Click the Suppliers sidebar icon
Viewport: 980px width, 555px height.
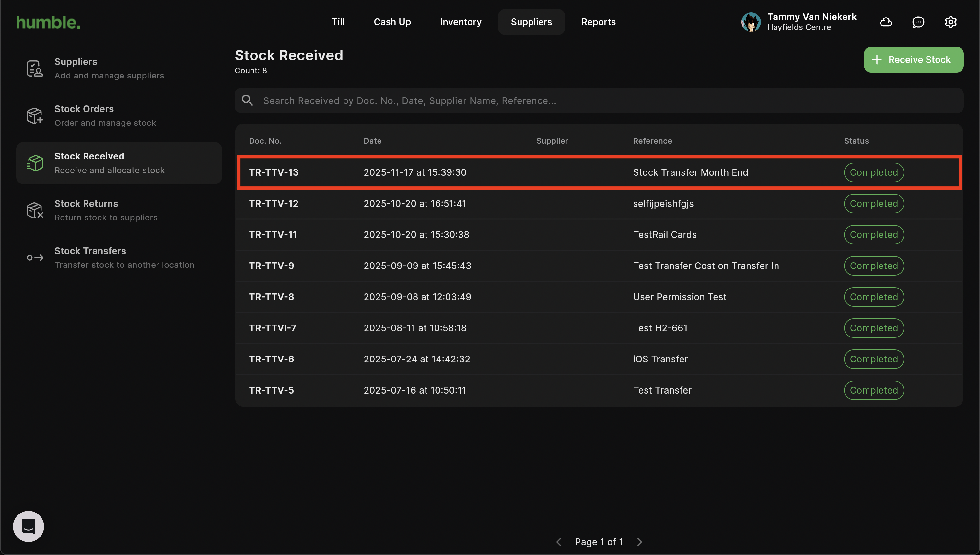coord(35,69)
